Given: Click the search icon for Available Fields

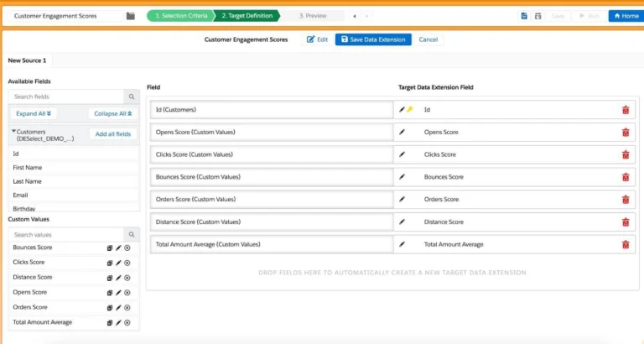Looking at the screenshot, I should pos(131,97).
